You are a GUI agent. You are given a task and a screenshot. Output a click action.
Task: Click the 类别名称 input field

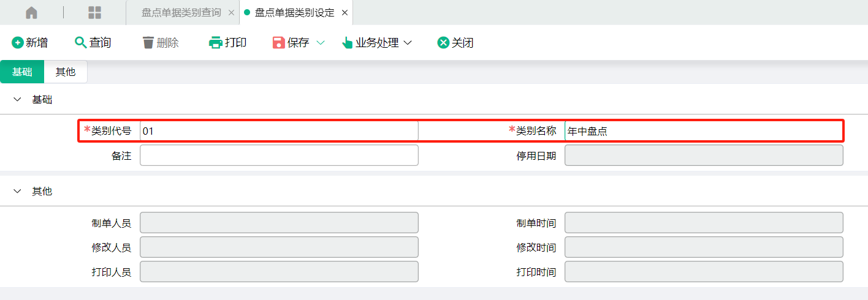(x=704, y=130)
